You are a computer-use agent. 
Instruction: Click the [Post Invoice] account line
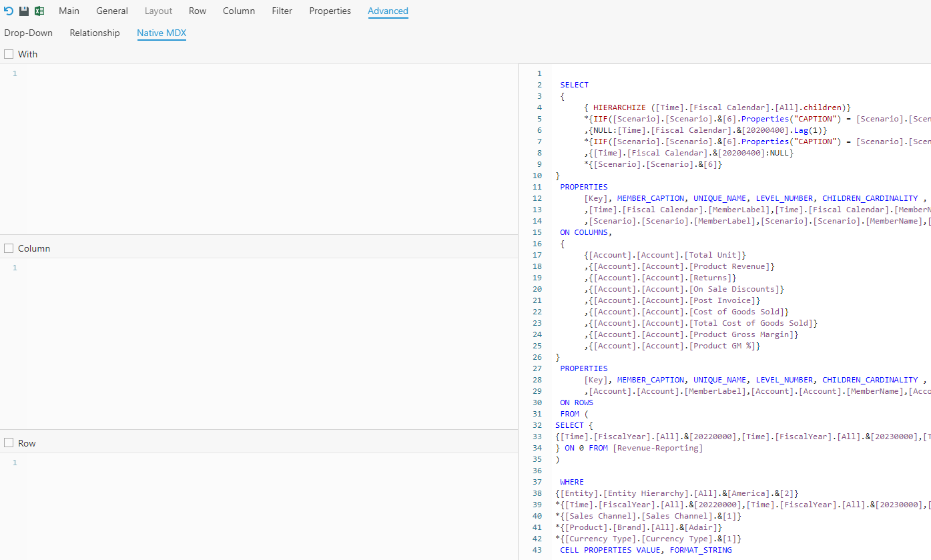[672, 300]
